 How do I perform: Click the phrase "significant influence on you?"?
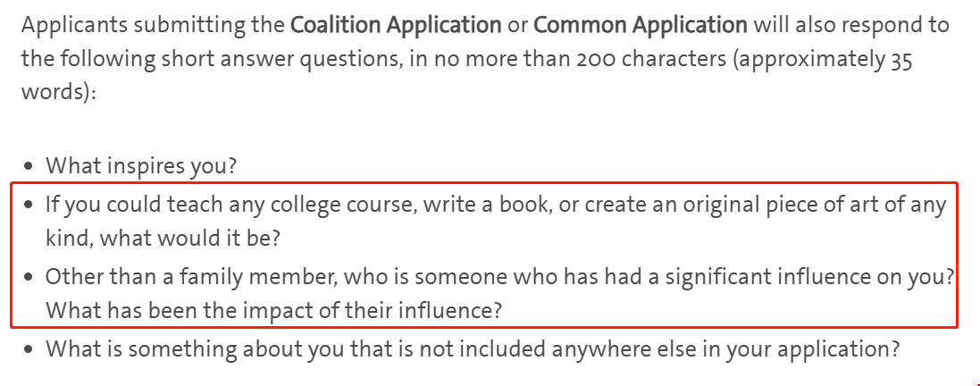[x=806, y=277]
